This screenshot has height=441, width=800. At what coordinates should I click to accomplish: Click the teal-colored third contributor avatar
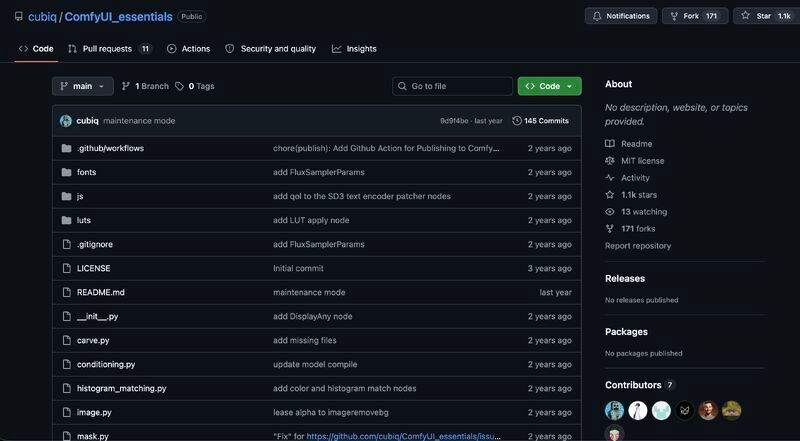tap(661, 410)
